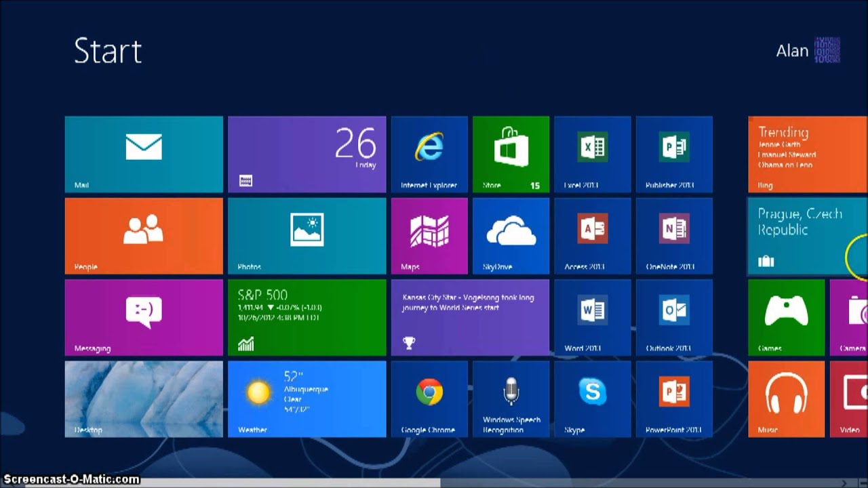Viewport: 868px width, 488px height.
Task: Open the Music tile
Action: click(x=786, y=399)
